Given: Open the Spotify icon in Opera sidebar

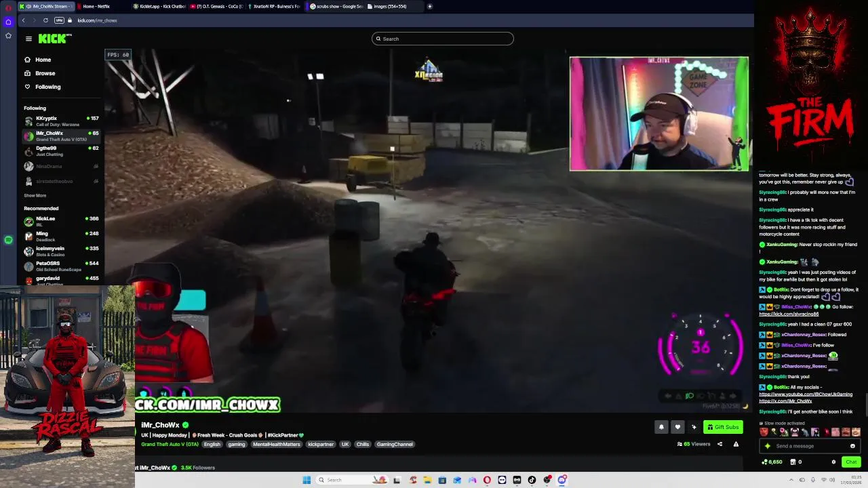Looking at the screenshot, I should tap(8, 240).
